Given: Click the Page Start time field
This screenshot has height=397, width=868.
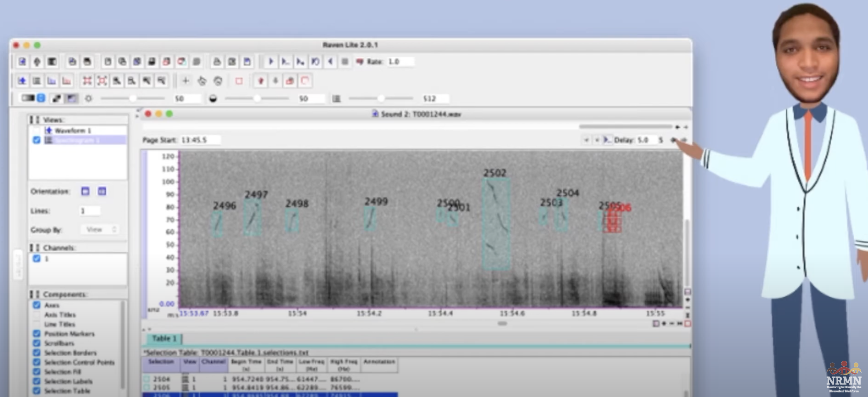Looking at the screenshot, I should coord(200,140).
